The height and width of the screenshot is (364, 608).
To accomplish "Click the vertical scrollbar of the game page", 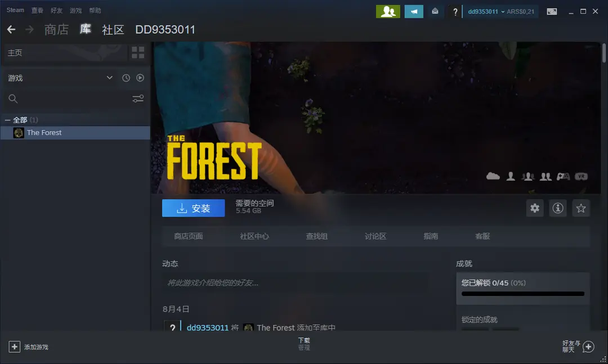I will (604, 53).
